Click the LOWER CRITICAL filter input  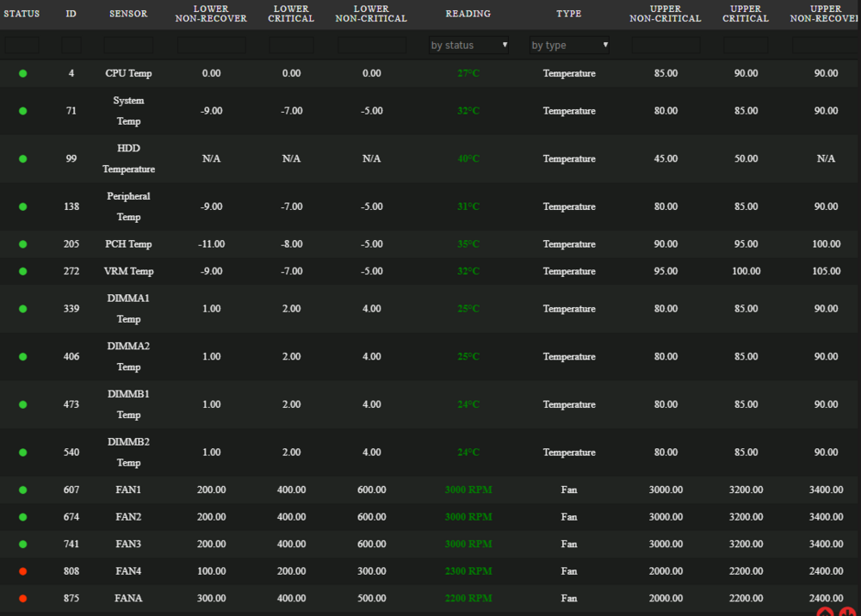click(292, 45)
